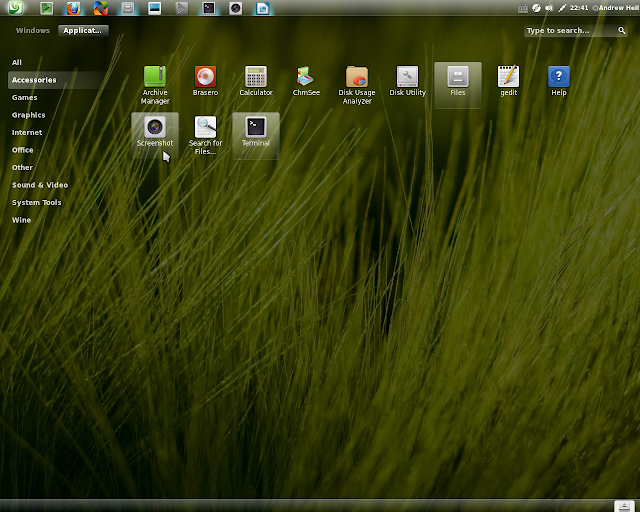Open the Sound & Video category
Image resolution: width=640 pixels, height=512 pixels.
tap(40, 185)
